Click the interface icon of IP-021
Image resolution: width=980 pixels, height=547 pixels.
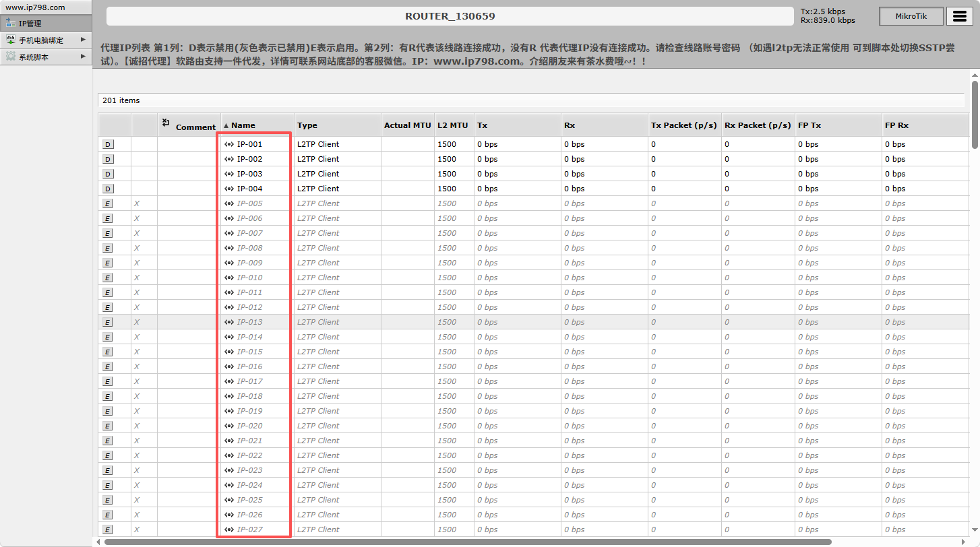229,441
